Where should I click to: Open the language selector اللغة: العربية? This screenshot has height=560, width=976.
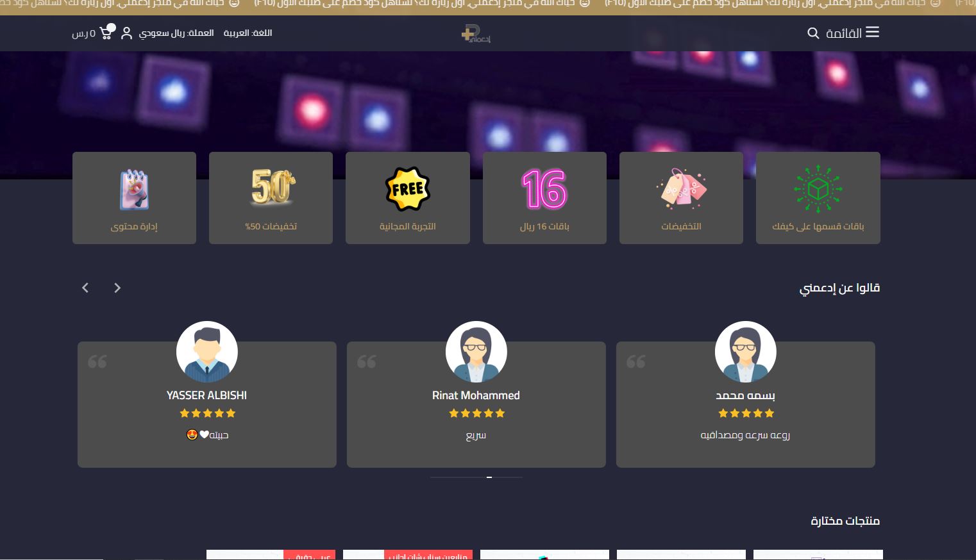[x=248, y=33]
